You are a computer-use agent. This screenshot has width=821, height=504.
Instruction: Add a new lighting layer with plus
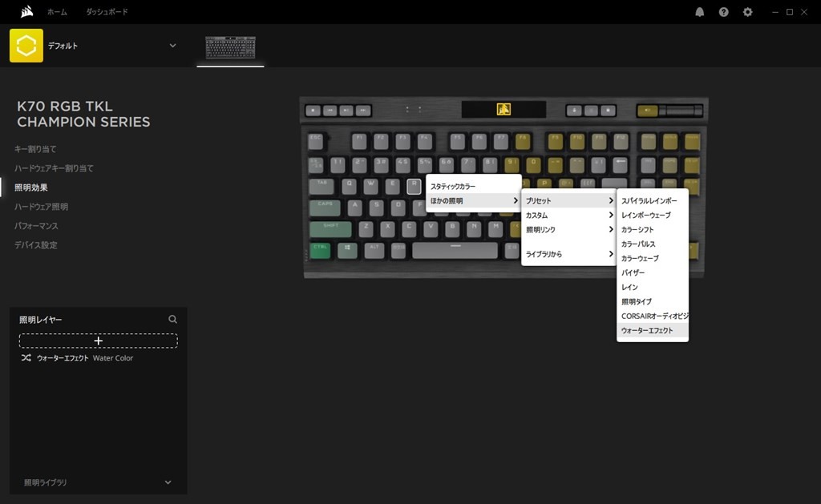(99, 341)
